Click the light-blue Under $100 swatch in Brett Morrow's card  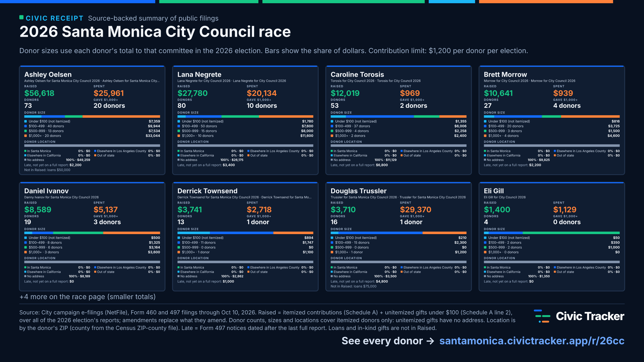pos(485,121)
